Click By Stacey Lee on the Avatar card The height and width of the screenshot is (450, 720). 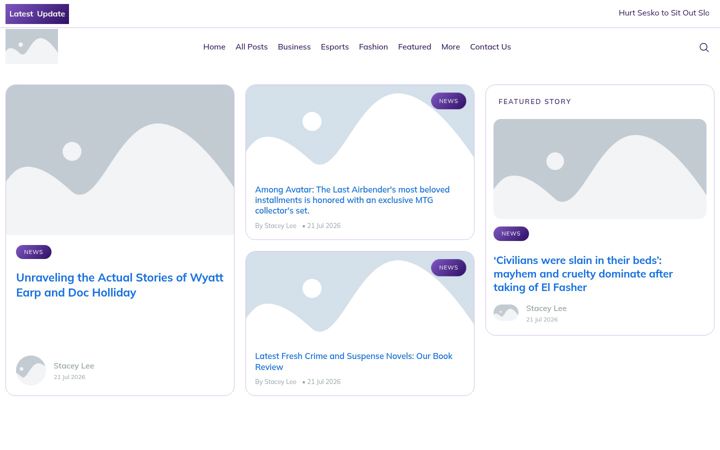[x=276, y=226]
